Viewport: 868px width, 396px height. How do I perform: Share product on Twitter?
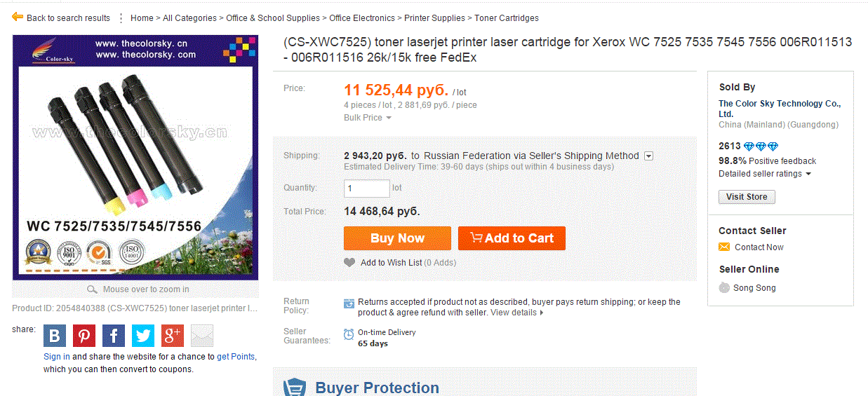click(x=143, y=336)
